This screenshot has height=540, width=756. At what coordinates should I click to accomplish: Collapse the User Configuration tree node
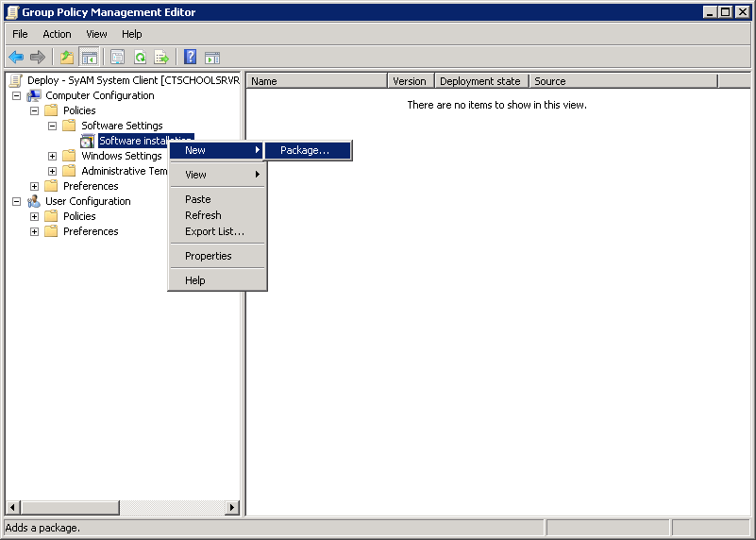[16, 201]
